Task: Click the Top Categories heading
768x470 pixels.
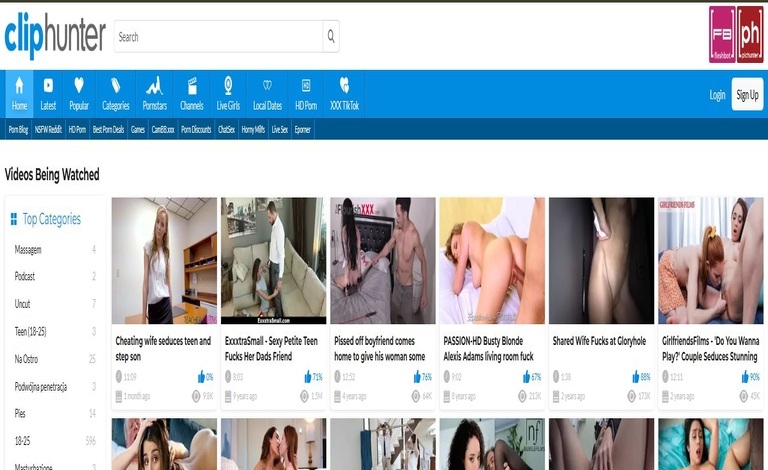Action: point(52,219)
